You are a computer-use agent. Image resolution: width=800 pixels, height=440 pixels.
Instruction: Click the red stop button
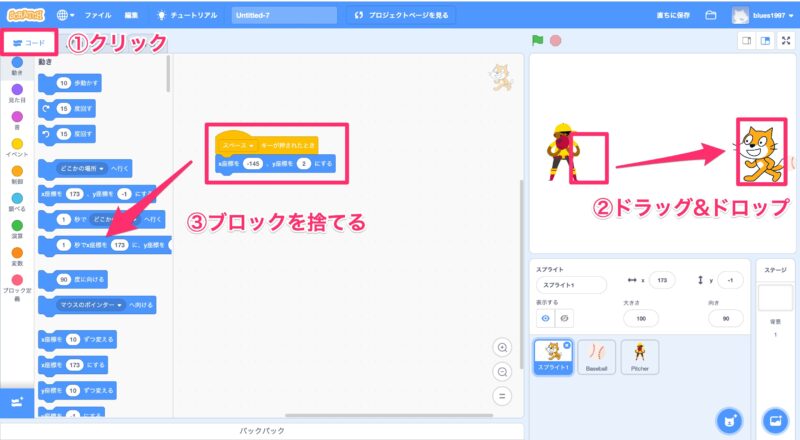[x=555, y=41]
